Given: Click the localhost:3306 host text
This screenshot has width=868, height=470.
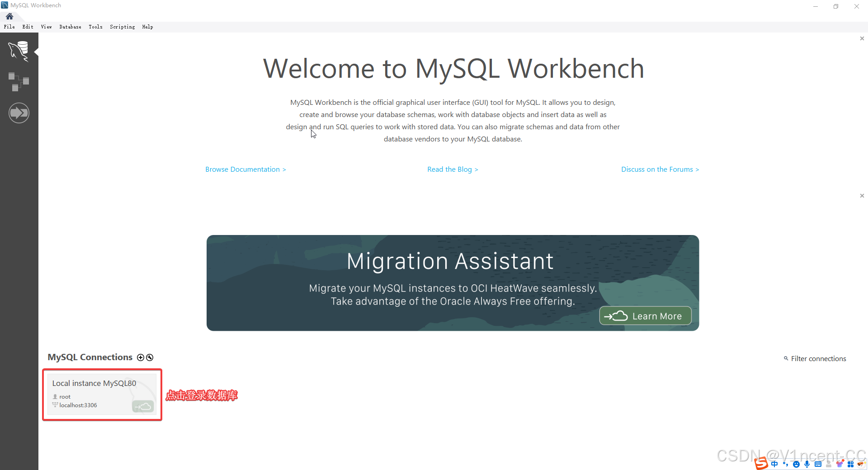Looking at the screenshot, I should tap(78, 405).
